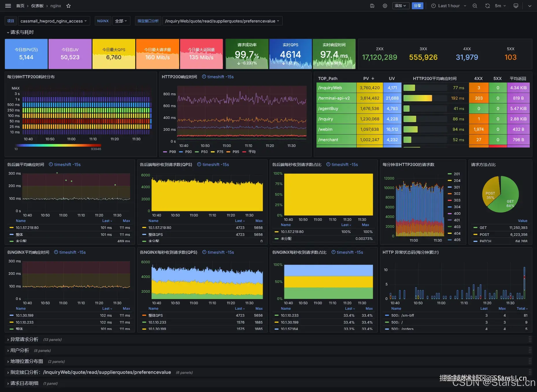Go to 首页 in the breadcrumb
The height and width of the screenshot is (392, 537).
pos(20,6)
